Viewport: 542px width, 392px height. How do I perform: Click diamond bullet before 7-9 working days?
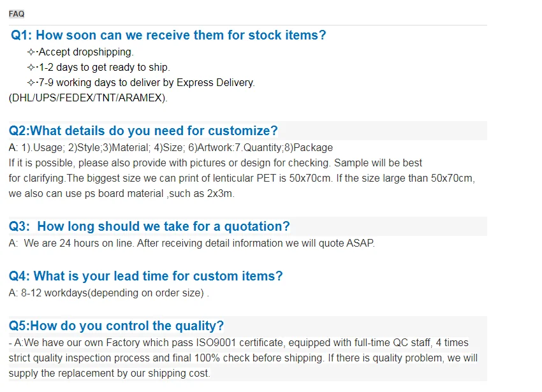point(32,83)
